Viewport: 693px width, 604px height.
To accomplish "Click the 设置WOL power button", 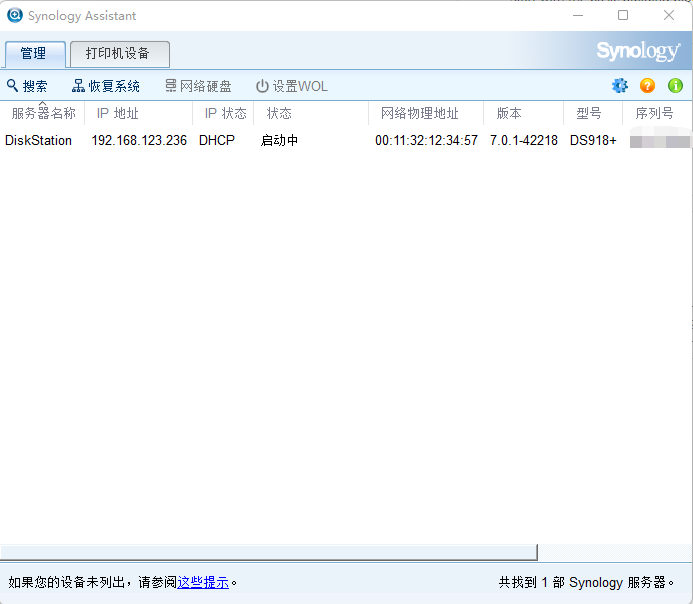I will [292, 86].
